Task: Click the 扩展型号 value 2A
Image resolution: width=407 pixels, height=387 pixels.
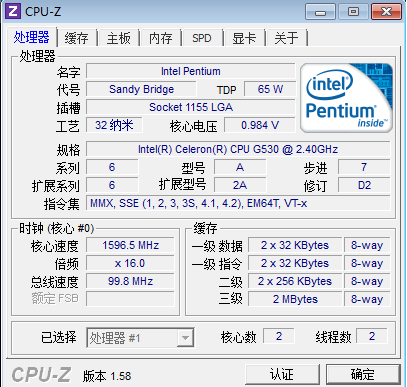Action: 240,185
